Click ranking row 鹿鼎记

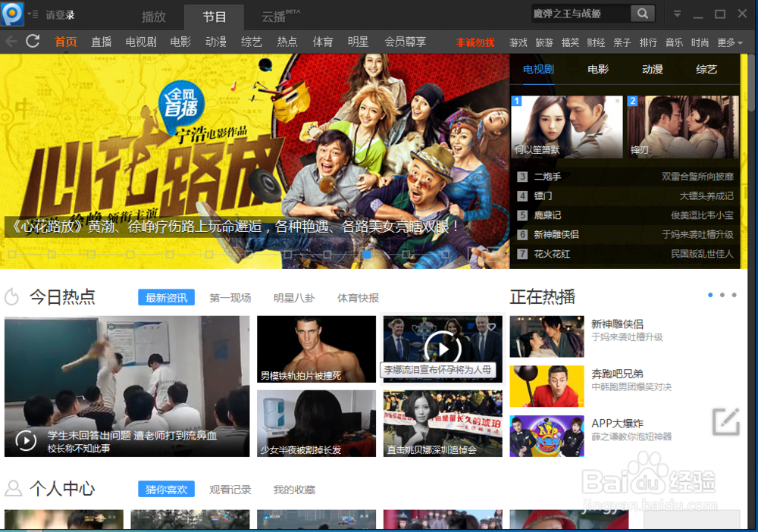click(625, 215)
